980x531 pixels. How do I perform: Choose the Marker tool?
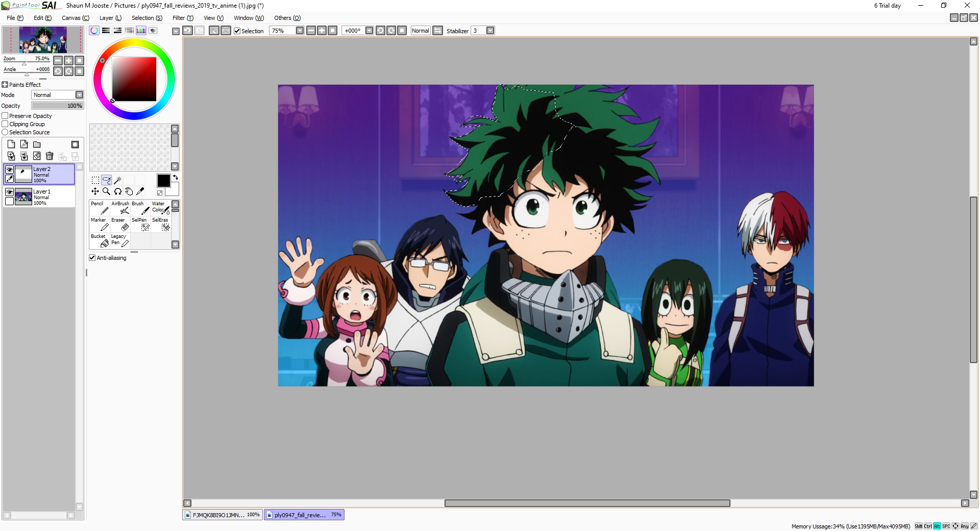click(x=100, y=224)
